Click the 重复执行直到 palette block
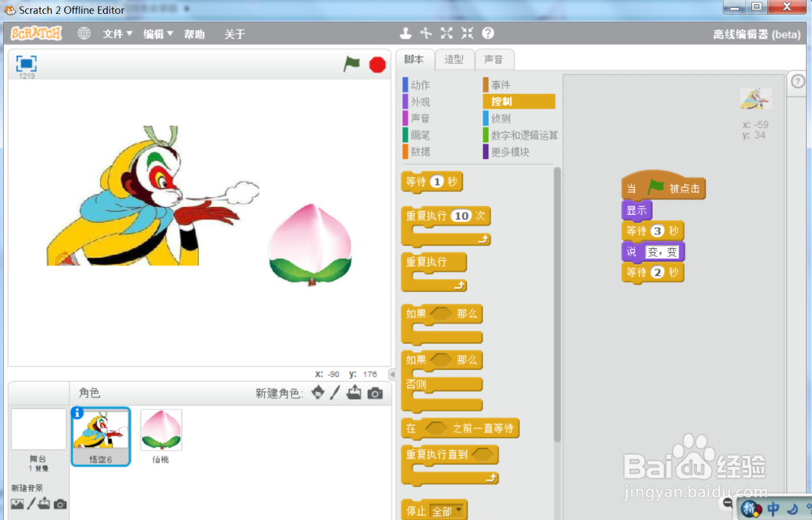This screenshot has height=520, width=812. (450, 465)
